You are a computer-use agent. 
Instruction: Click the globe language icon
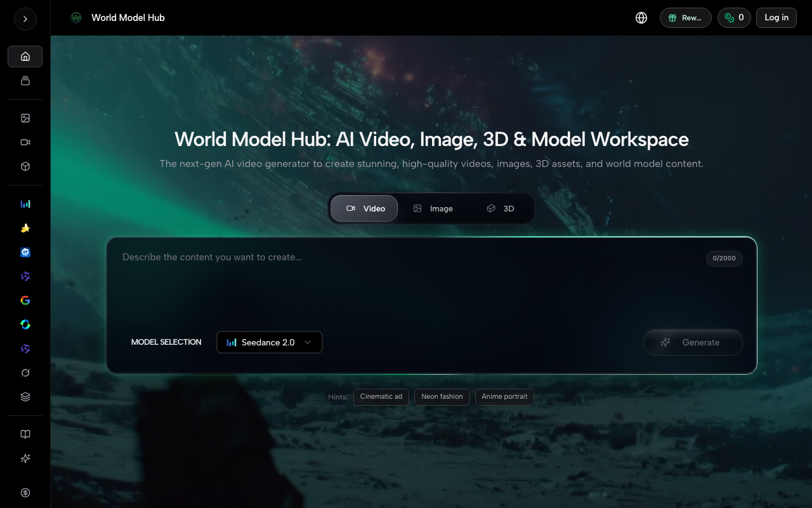641,18
